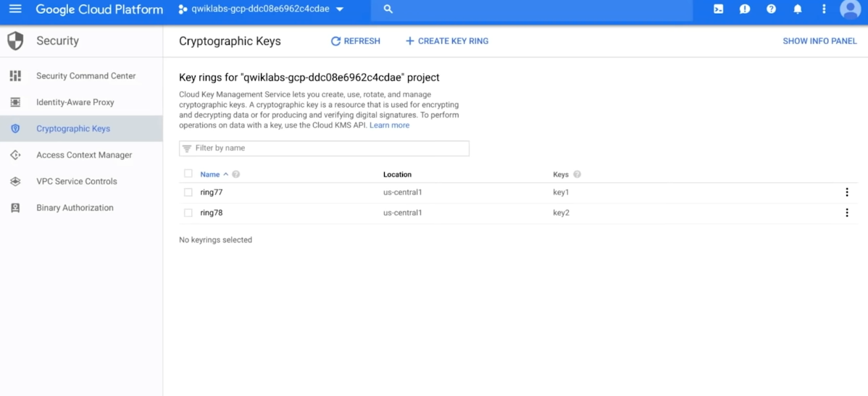The width and height of the screenshot is (868, 396).
Task: Open the hamburger navigation menu
Action: (x=15, y=9)
